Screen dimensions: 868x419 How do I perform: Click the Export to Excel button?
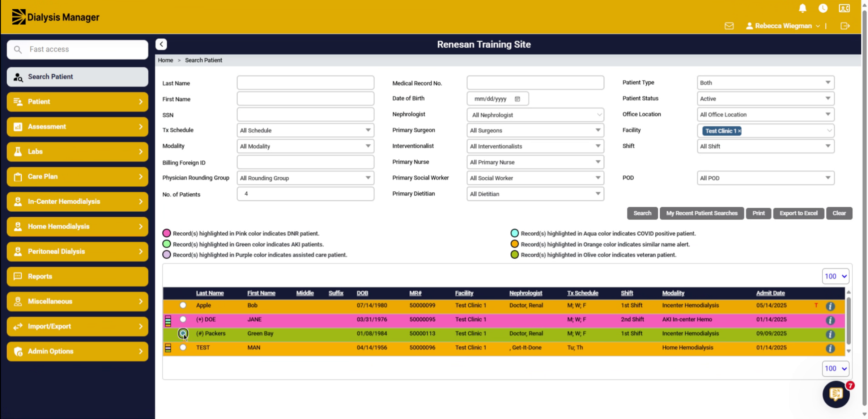pos(799,213)
